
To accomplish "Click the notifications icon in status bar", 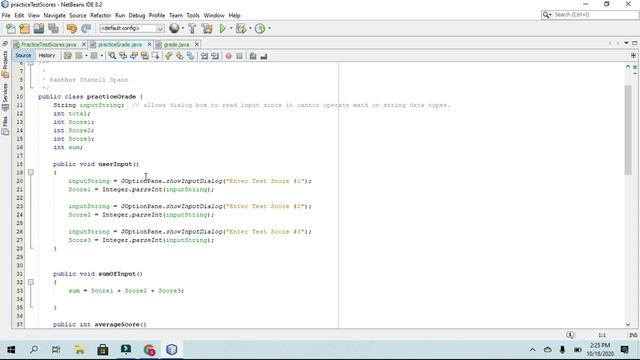I will click(570, 335).
